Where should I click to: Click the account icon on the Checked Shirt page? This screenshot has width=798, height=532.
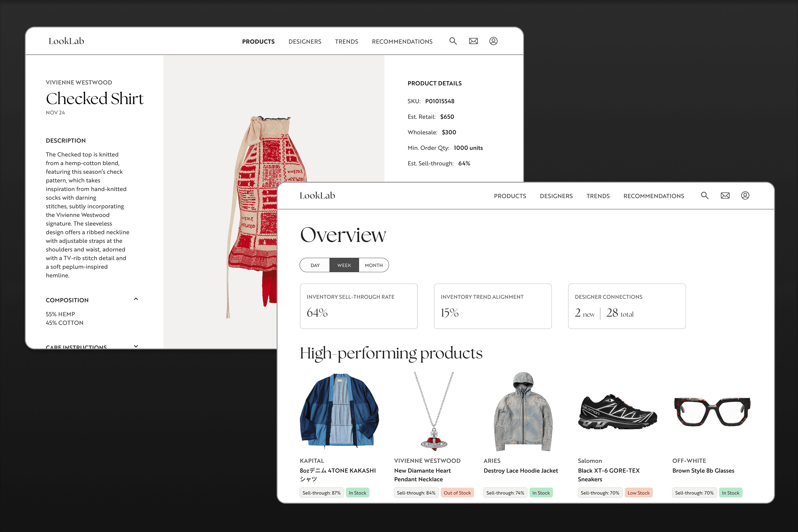493,41
